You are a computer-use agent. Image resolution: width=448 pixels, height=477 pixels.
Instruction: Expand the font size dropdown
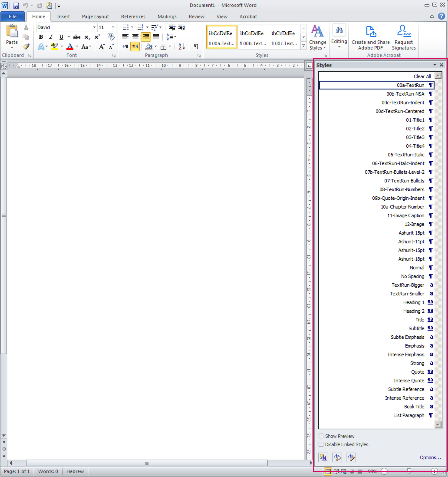(x=113, y=27)
